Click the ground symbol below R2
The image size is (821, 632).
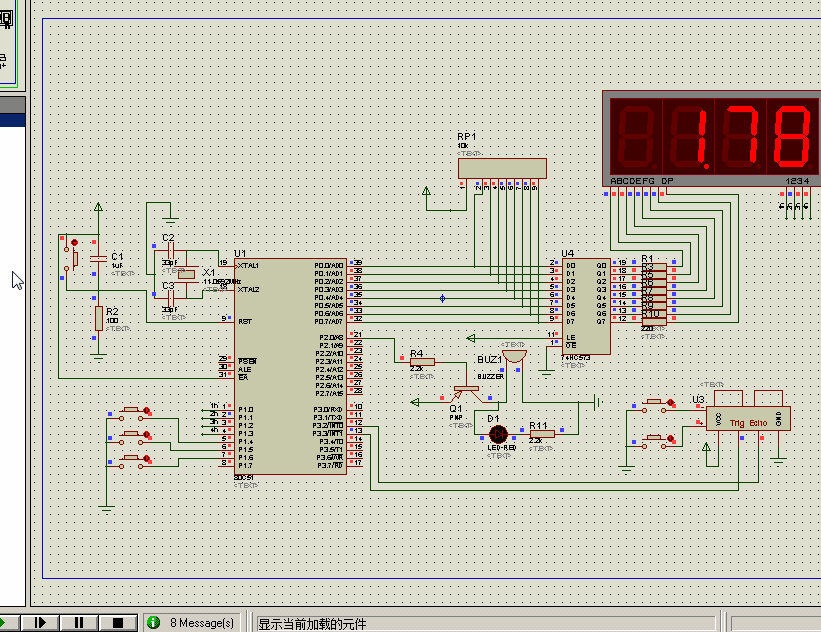(x=98, y=358)
